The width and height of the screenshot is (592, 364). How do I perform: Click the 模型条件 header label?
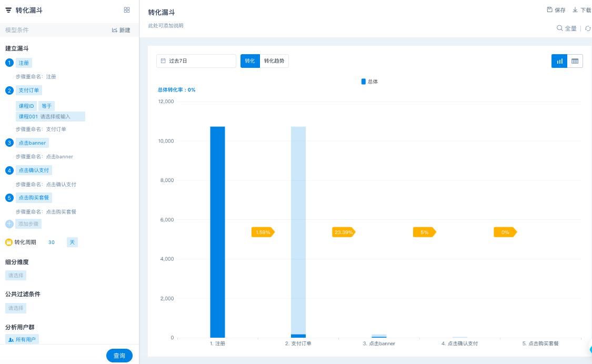click(17, 30)
